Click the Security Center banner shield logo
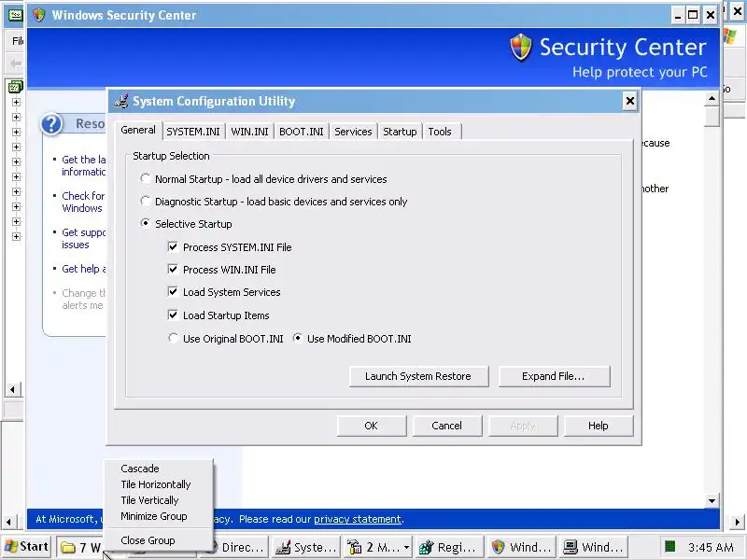Viewport: 747px width, 560px height. pos(520,48)
